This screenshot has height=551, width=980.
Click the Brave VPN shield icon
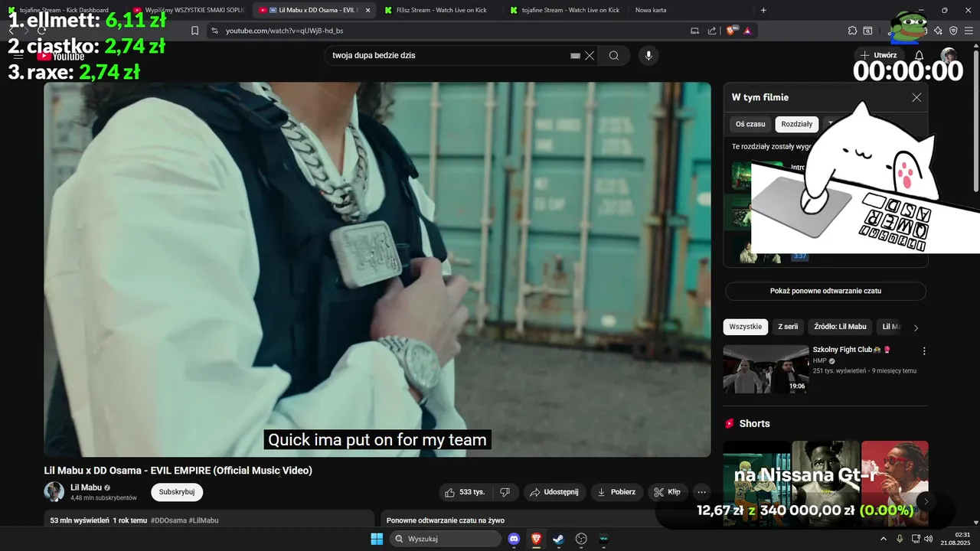(953, 31)
